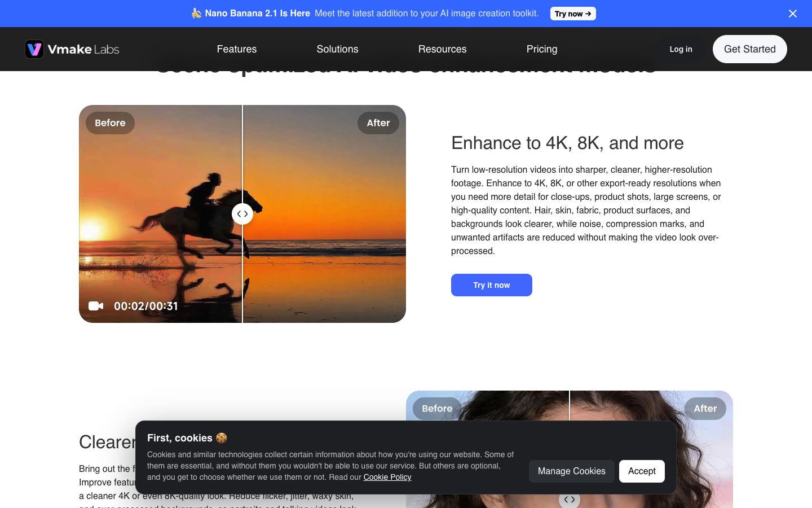
Task: Click the Vmake Labs logo
Action: pyautogui.click(x=72, y=49)
